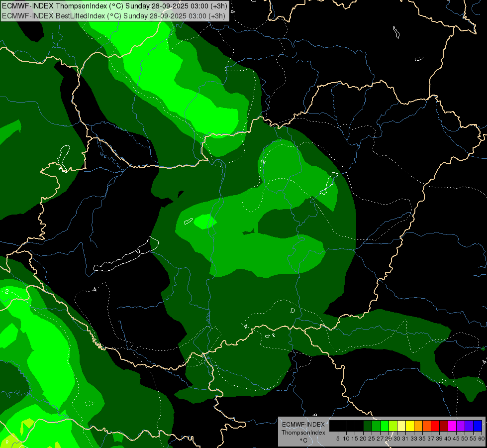This screenshot has width=487, height=448.
Task: Click the legend tick value 60
Action: 482,439
